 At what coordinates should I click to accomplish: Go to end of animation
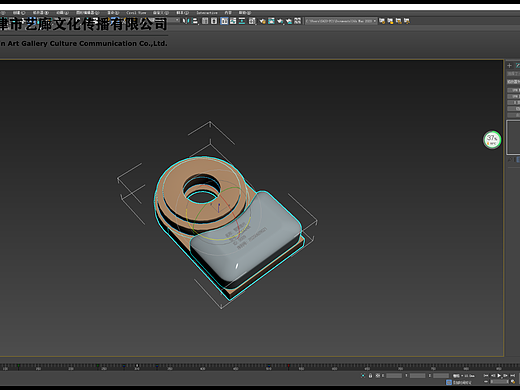(x=513, y=376)
